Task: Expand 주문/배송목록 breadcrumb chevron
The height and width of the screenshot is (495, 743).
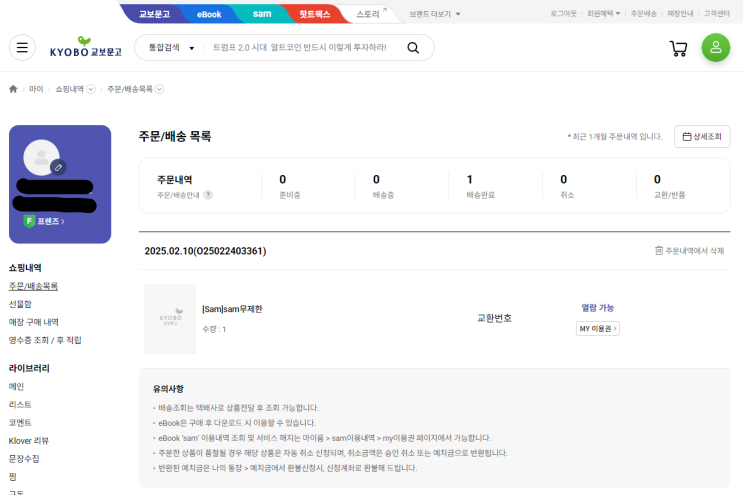Action: pos(159,89)
